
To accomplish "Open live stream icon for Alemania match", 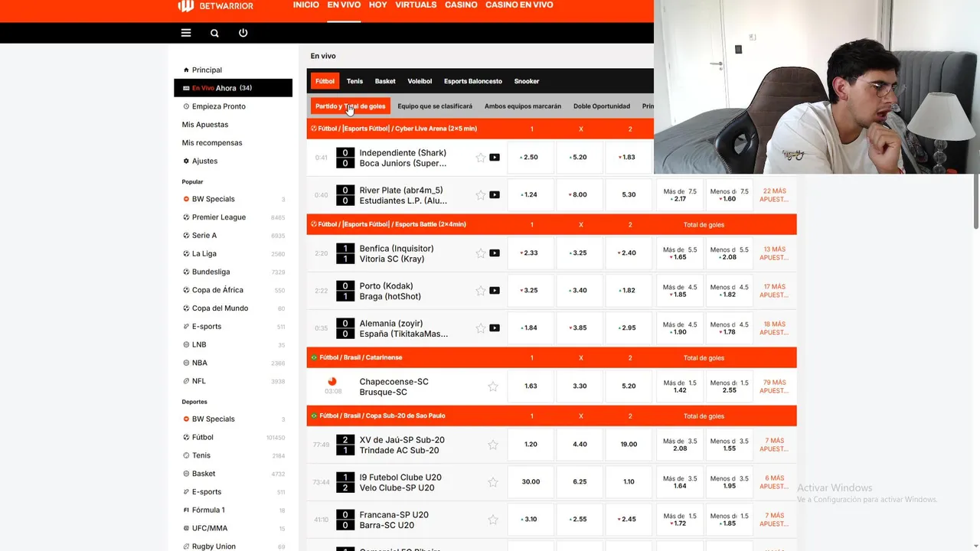I will click(495, 328).
